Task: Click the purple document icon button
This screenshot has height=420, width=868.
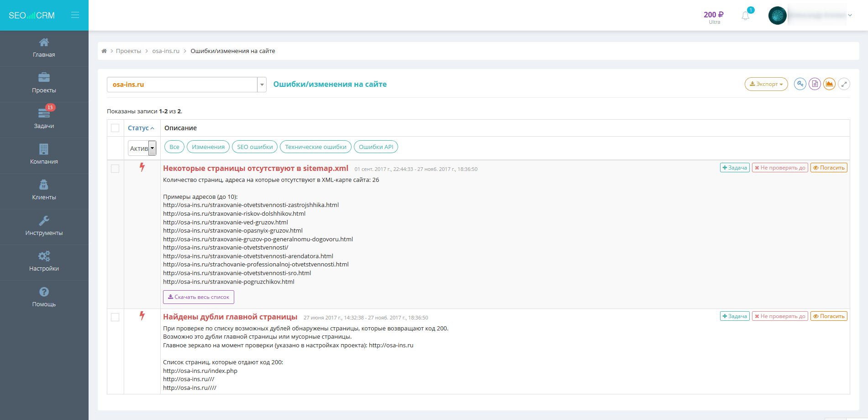Action: click(x=815, y=84)
